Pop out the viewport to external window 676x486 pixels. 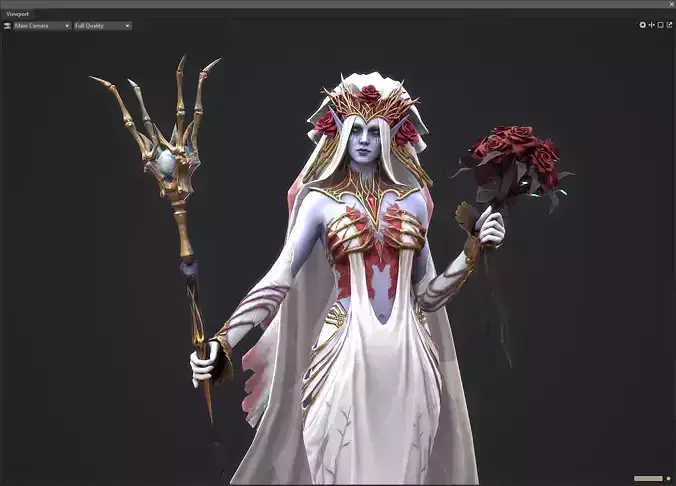pos(670,25)
